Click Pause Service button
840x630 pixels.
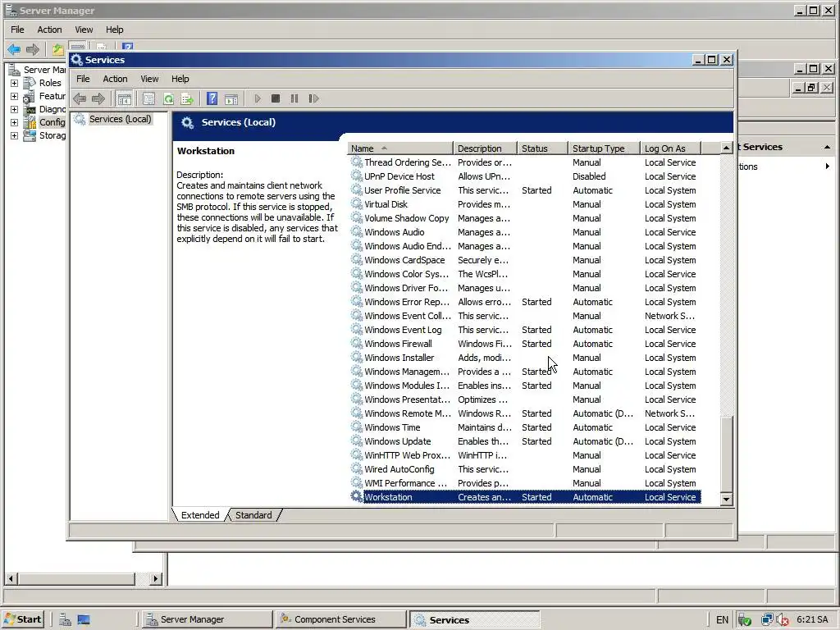coord(294,98)
